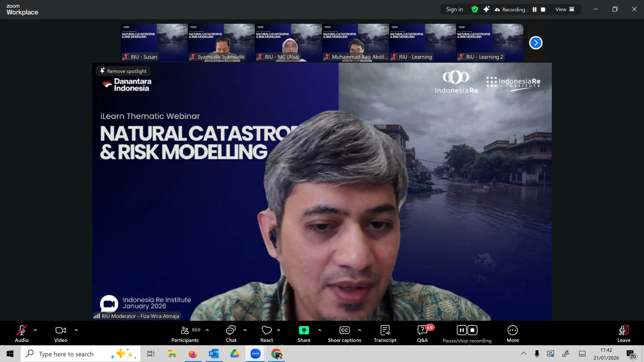Image resolution: width=644 pixels, height=362 pixels.
Task: Pause the recording in the top bar
Action: click(x=535, y=10)
